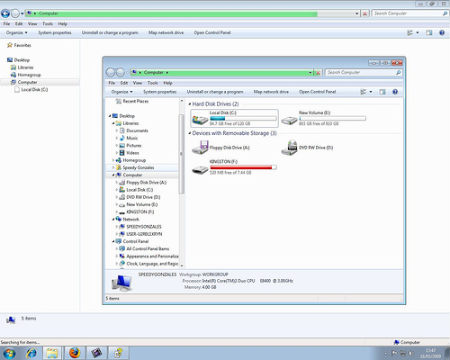
Task: Open address history dropdown in front window
Action: tap(310, 73)
